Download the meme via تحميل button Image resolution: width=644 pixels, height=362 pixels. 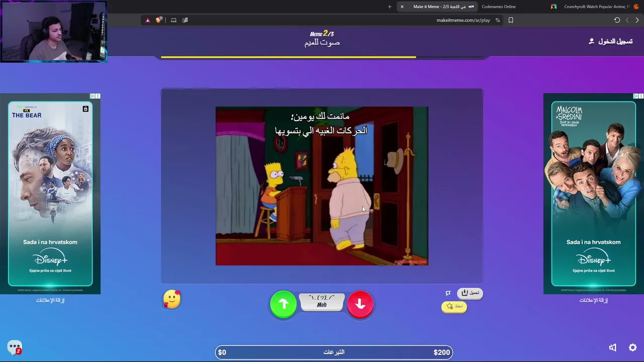pyautogui.click(x=470, y=293)
